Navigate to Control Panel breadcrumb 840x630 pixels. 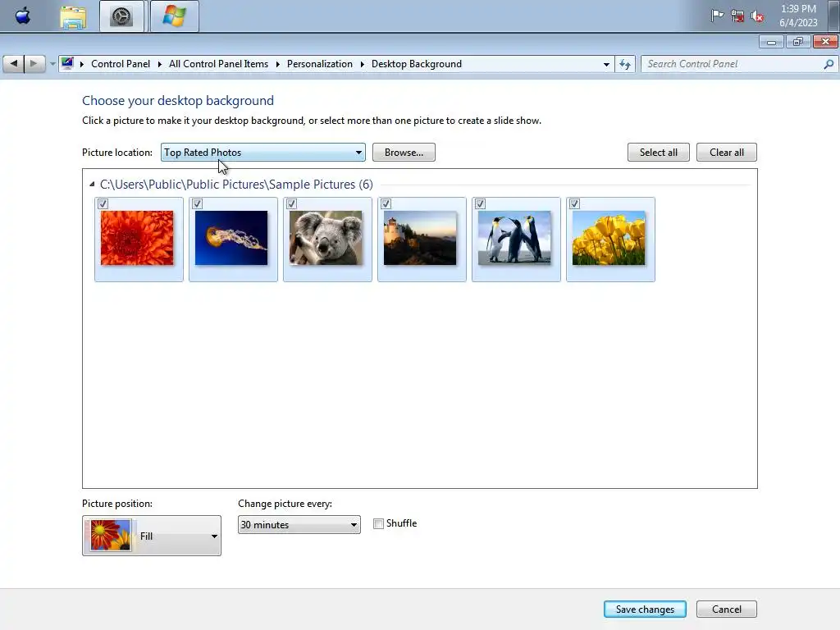(x=121, y=64)
